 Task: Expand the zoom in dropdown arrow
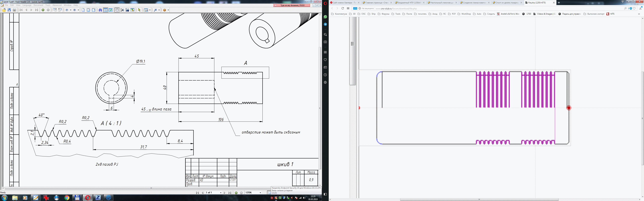[78, 10]
